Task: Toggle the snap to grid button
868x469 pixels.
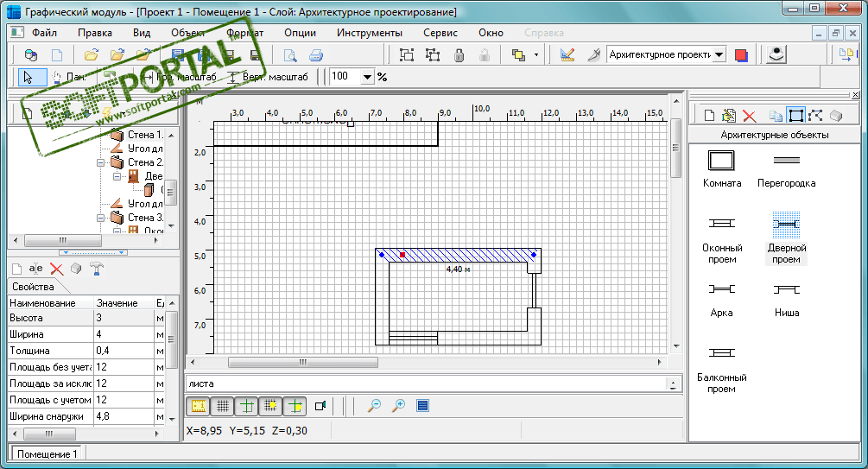Action: (271, 406)
